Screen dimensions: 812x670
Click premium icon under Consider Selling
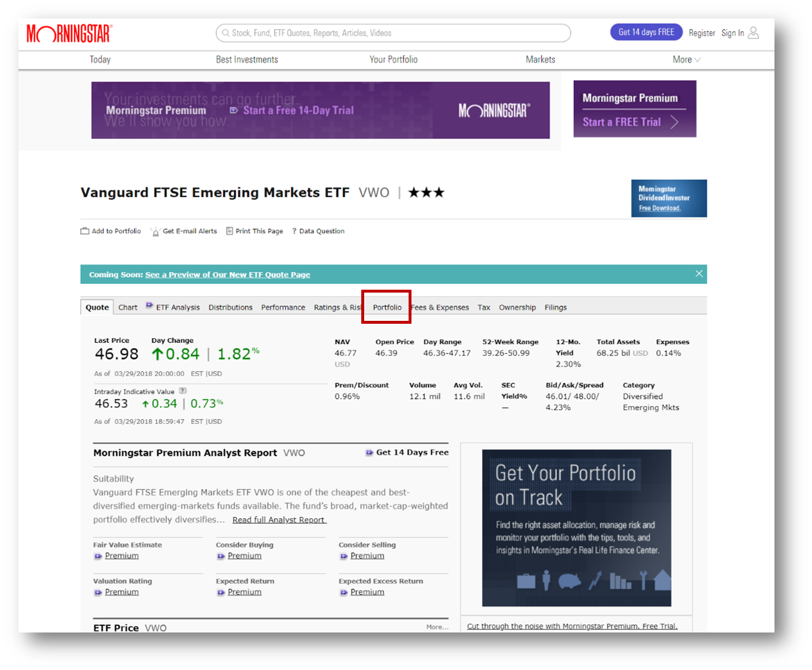click(344, 556)
